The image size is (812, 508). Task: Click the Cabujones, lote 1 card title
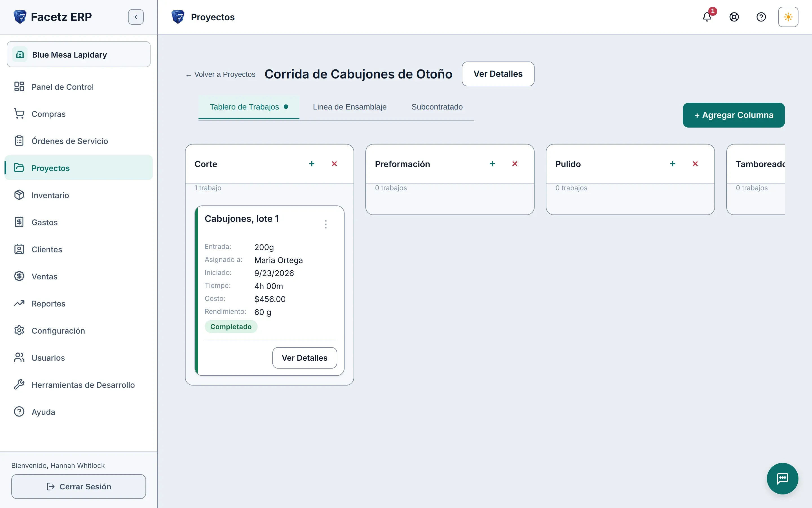click(x=242, y=219)
